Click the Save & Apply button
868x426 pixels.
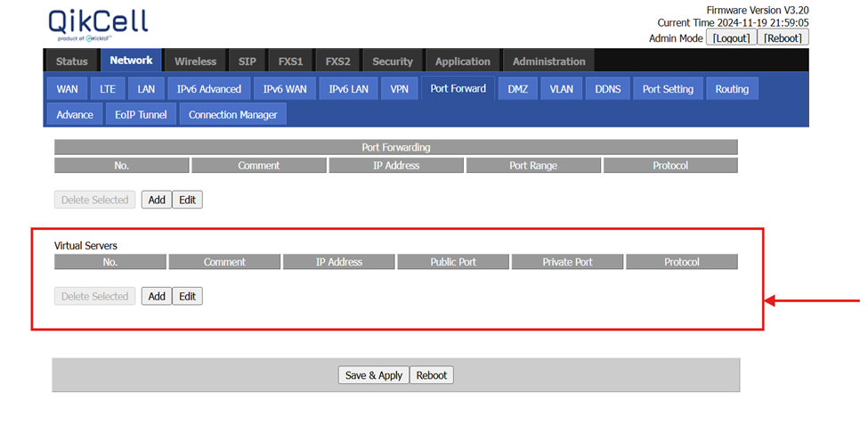pyautogui.click(x=374, y=375)
